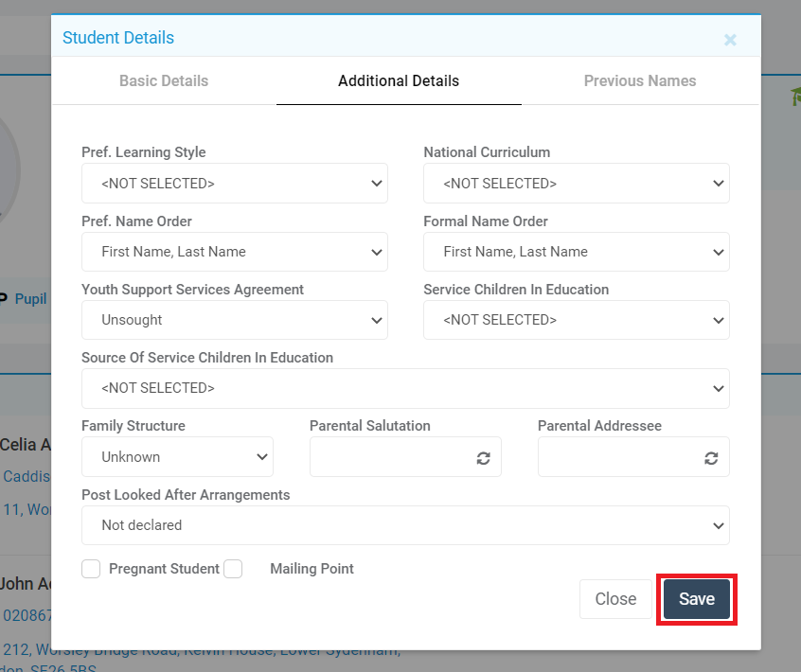Viewport: 801px width, 672px height.
Task: Switch to Basic Details tab
Action: pos(164,80)
